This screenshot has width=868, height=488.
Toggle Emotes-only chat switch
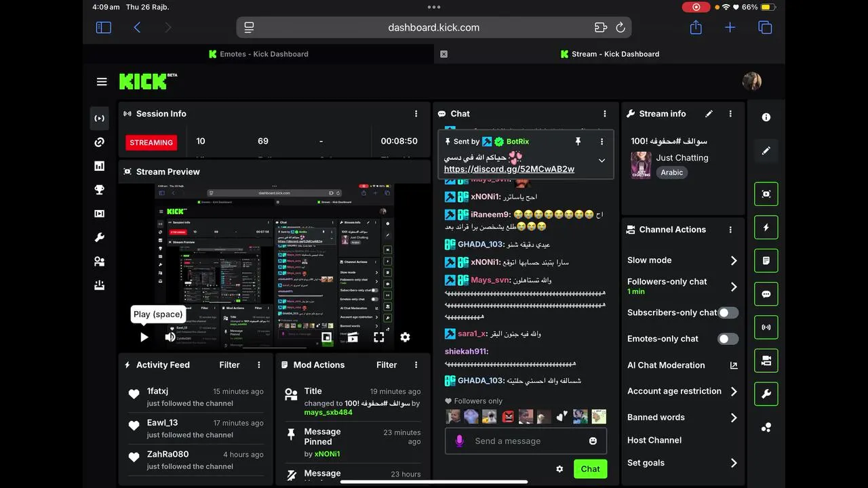(728, 339)
